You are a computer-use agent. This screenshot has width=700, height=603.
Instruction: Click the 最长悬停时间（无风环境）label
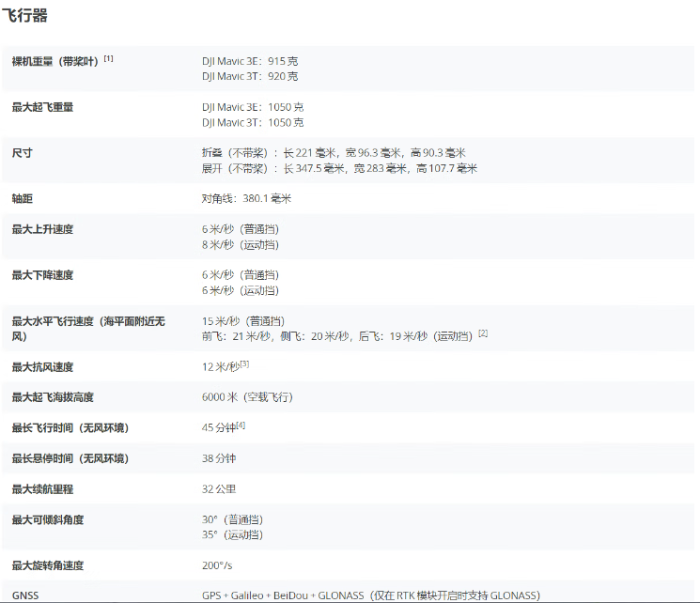pos(70,458)
